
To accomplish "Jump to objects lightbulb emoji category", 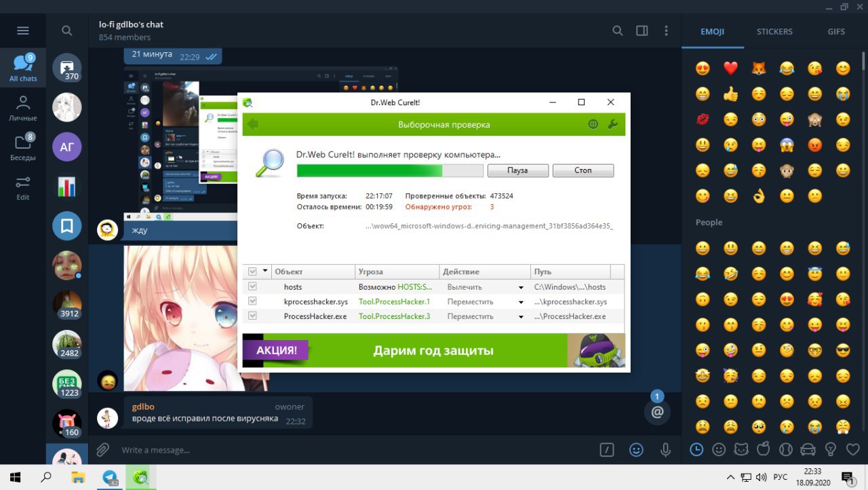I will click(831, 449).
